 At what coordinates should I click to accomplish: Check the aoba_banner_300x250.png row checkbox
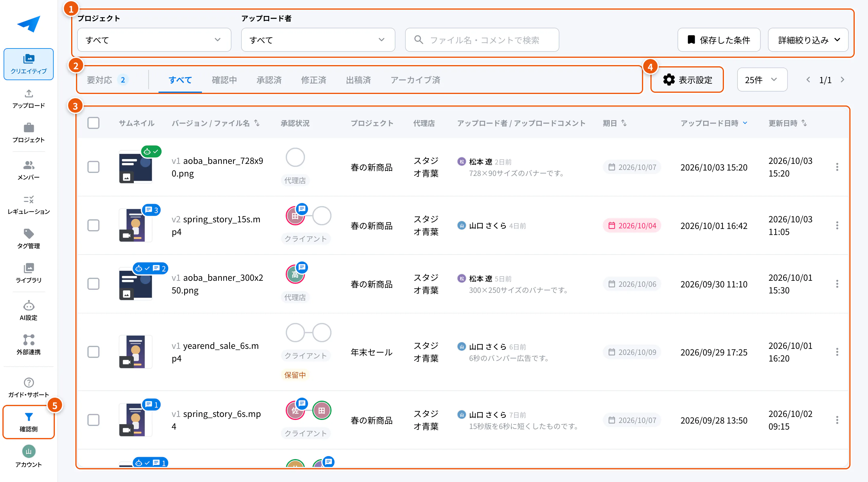click(x=93, y=284)
